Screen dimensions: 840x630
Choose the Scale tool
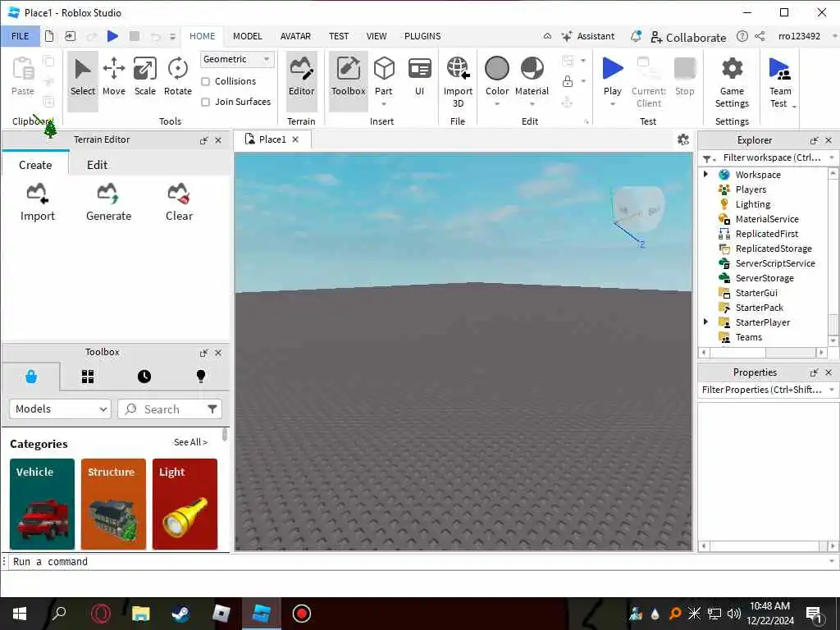pyautogui.click(x=144, y=78)
